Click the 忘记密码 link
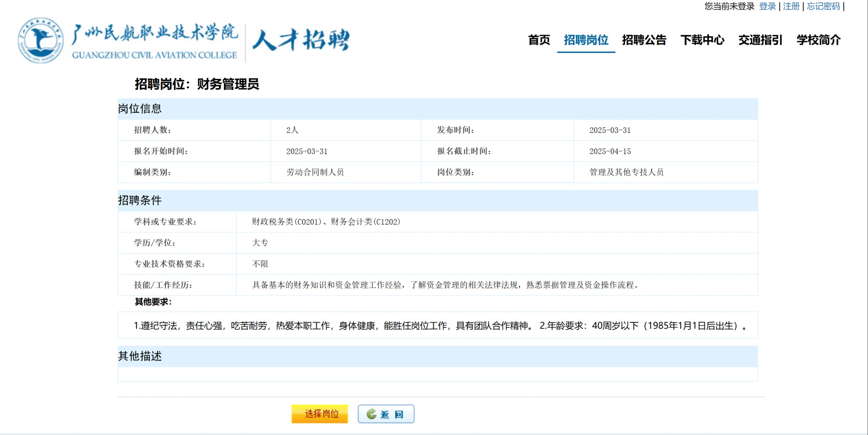The image size is (868, 435). [823, 6]
